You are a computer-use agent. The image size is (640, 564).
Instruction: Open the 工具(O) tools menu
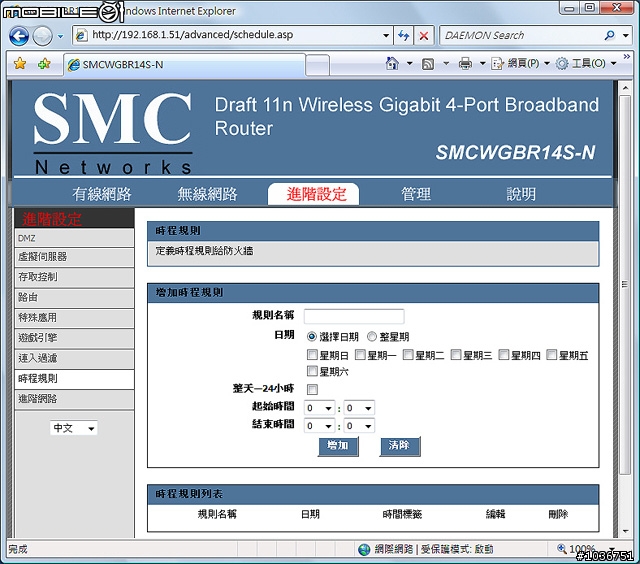586,63
